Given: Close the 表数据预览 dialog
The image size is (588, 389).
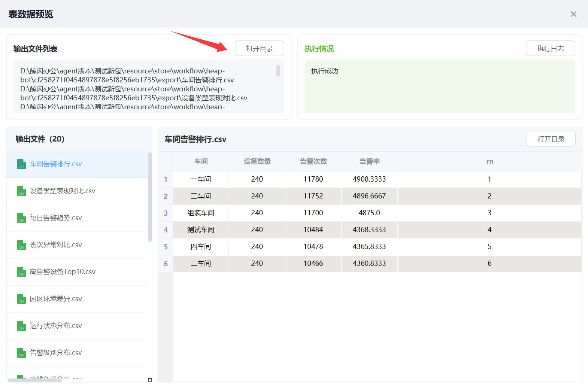Looking at the screenshot, I should [573, 14].
